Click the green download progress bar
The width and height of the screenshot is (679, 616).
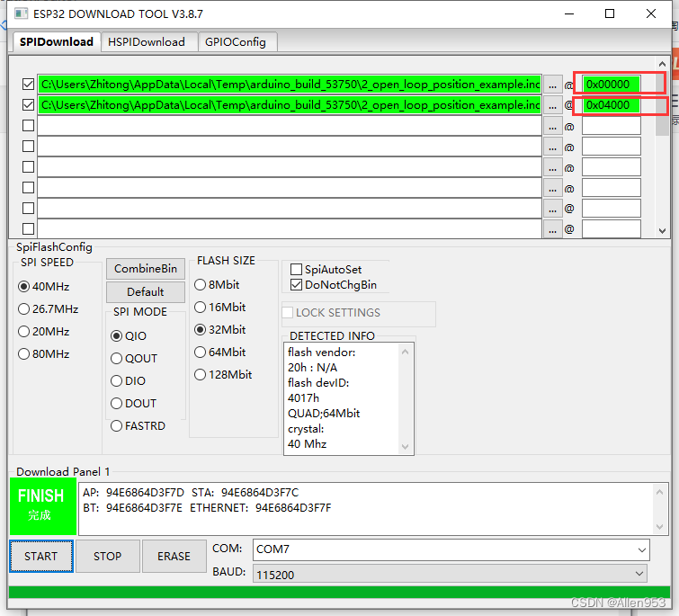[x=339, y=592]
